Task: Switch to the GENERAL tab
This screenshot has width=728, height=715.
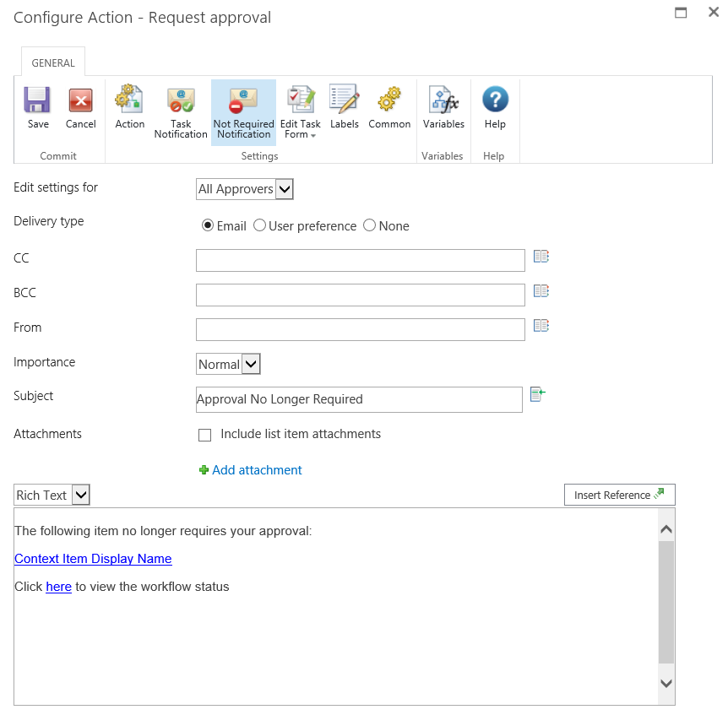Action: [x=53, y=62]
